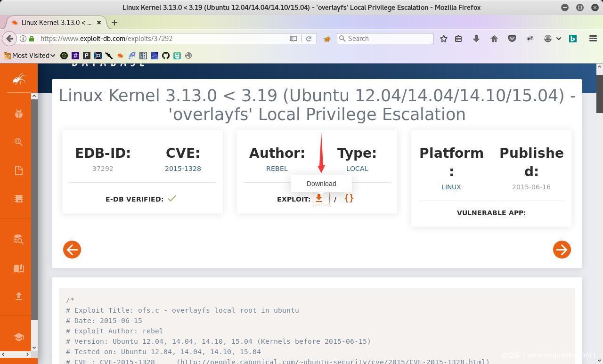This screenshot has height=364, width=603.
Task: Open the bug icon in the orange sidebar
Action: (x=19, y=114)
